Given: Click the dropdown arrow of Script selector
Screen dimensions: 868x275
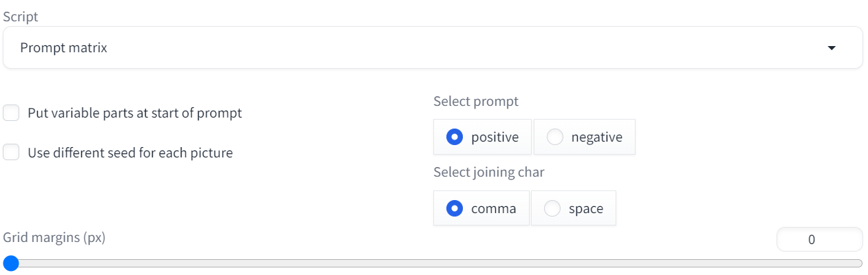Looking at the screenshot, I should (831, 48).
